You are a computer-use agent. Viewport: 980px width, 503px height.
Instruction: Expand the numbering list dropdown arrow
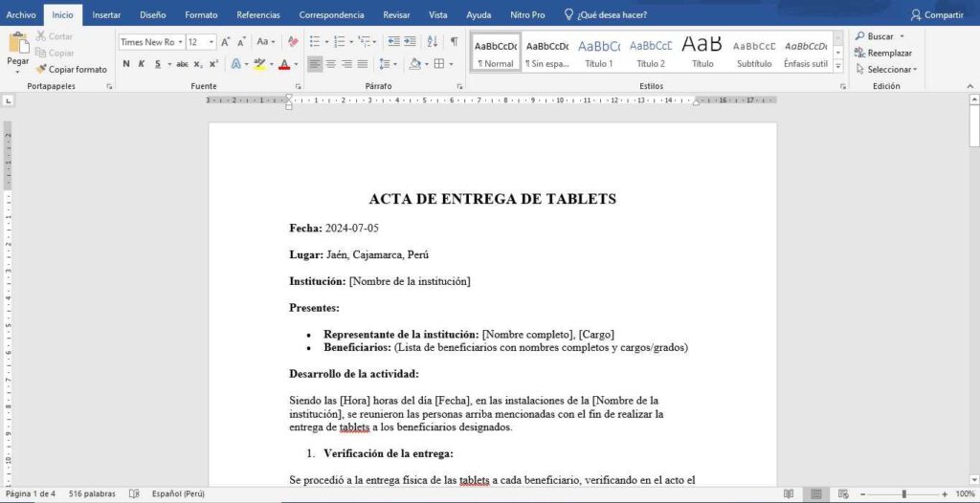click(x=351, y=42)
